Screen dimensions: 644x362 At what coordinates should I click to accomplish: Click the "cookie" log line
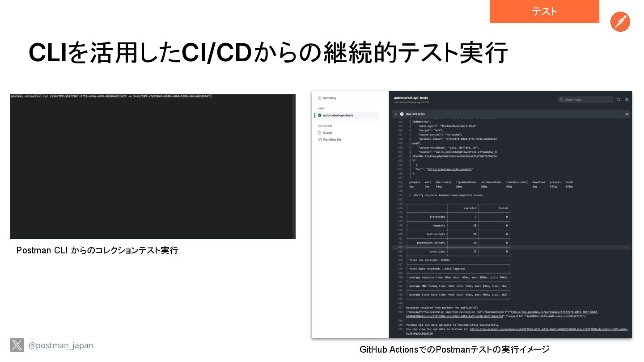click(x=458, y=152)
